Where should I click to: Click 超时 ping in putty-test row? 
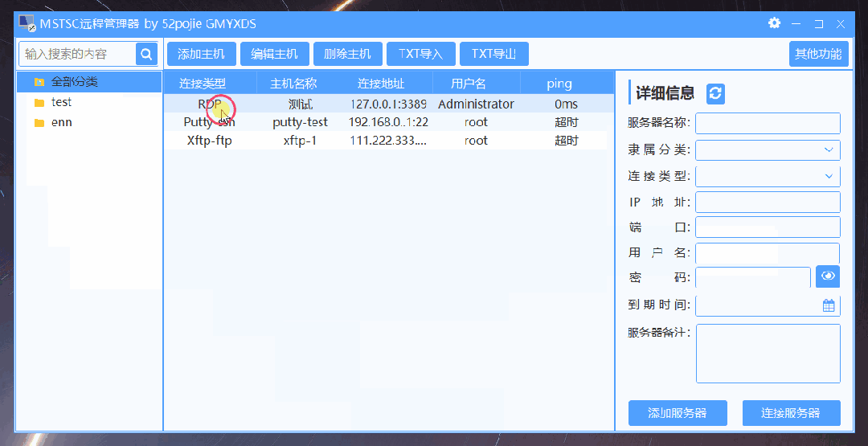567,122
